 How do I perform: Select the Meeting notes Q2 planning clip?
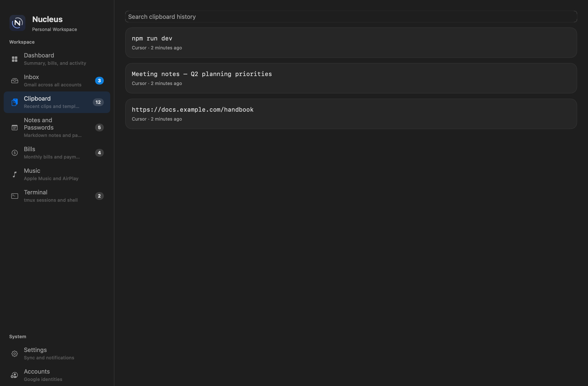pos(351,78)
